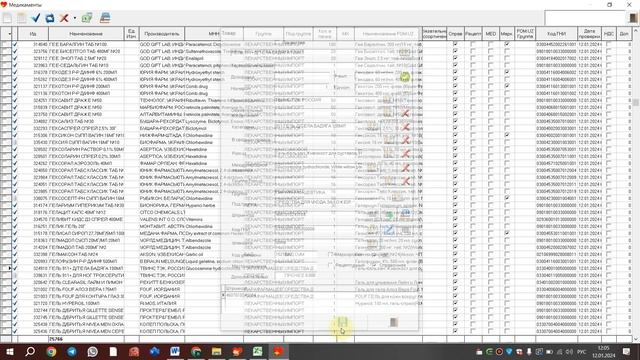This screenshot has width=640, height=360.
Task: Select the ГЕЛЬ CLEARASIL ЛАЙМ И ЛИМОН row name
Action: click(86, 282)
